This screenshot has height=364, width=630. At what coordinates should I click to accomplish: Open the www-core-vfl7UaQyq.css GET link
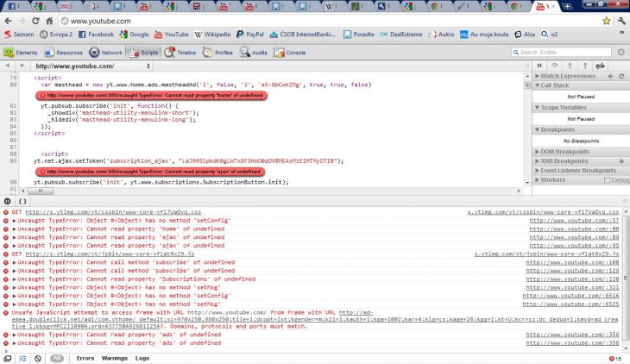coord(113,211)
